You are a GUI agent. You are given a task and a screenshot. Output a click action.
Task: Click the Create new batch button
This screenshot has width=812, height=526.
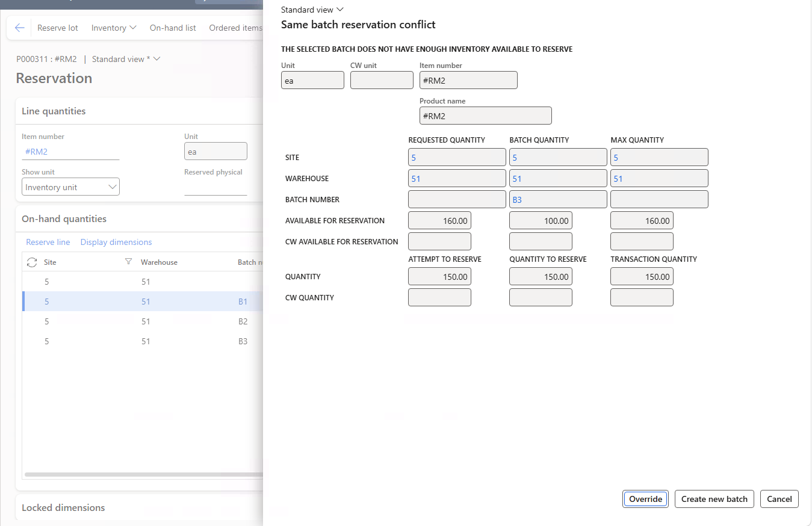714,499
